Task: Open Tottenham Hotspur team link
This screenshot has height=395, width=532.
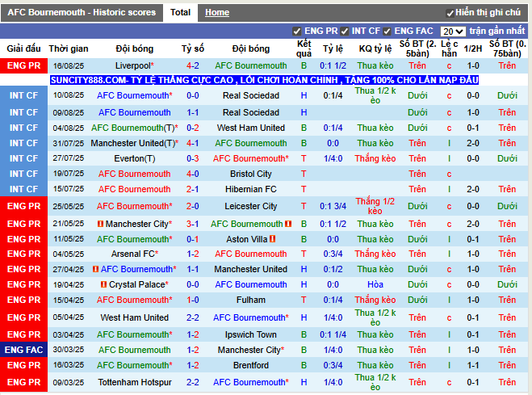Action: (135, 382)
